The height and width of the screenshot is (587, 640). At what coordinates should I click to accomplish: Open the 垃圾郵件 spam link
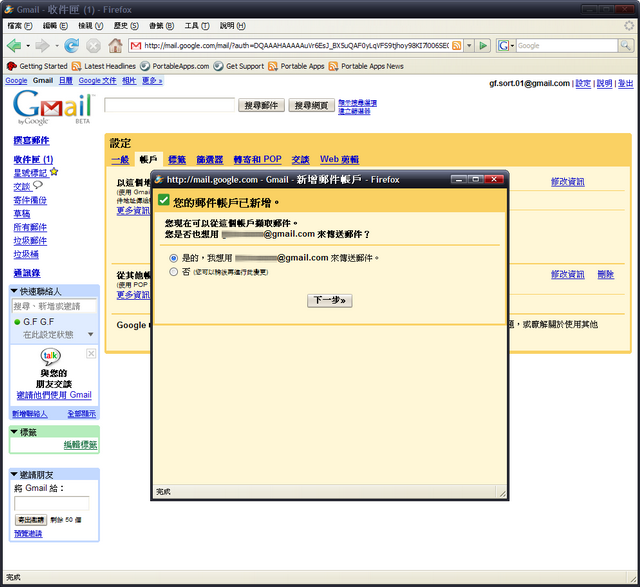pos(30,241)
